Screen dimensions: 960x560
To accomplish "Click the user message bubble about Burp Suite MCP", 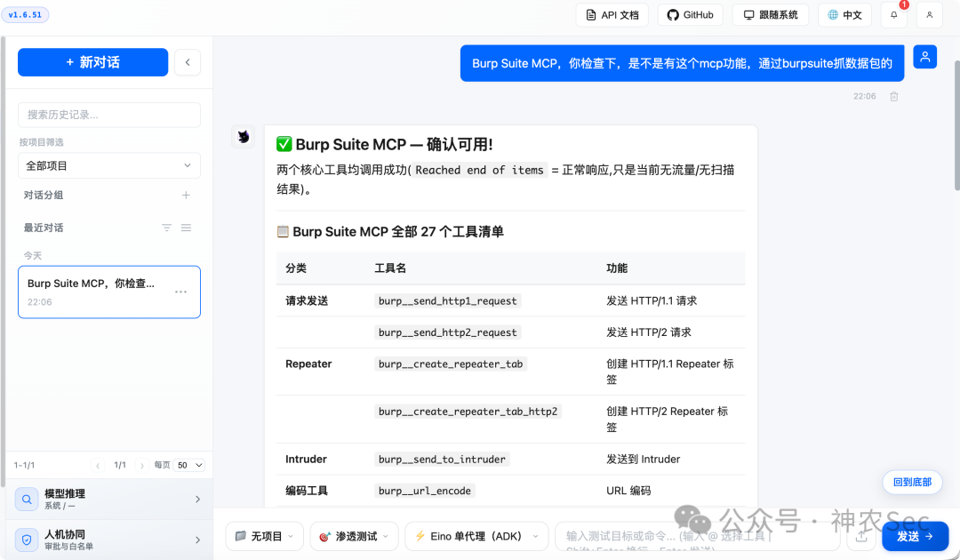I will (682, 63).
